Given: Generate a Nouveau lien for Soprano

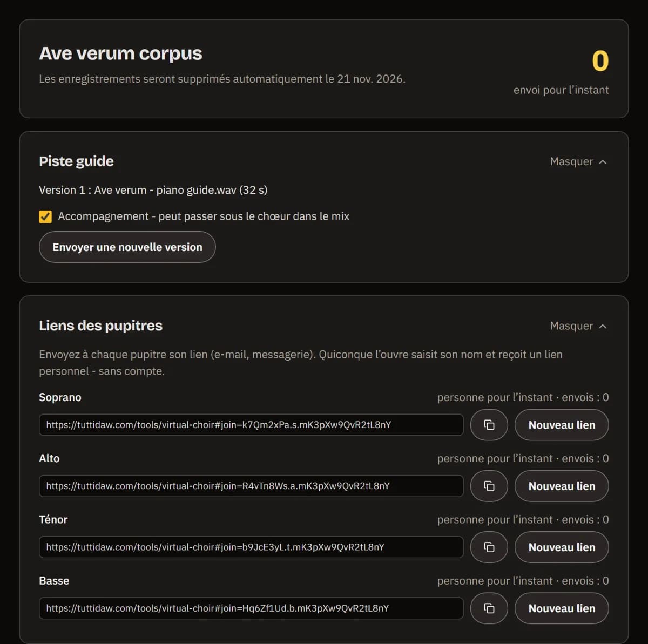Looking at the screenshot, I should (562, 425).
